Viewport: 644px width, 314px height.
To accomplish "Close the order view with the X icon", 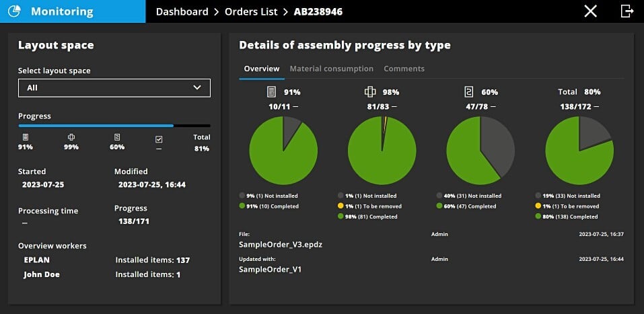I will 590,11.
